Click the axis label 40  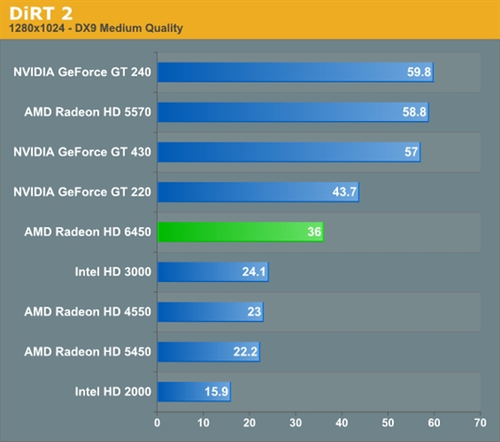pos(342,423)
